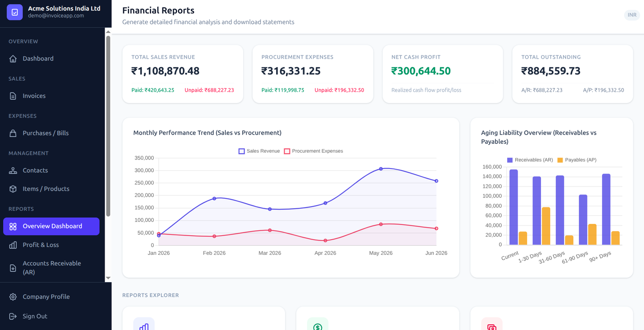
Task: Click the Acme Solutions logo icon
Action: click(x=14, y=12)
